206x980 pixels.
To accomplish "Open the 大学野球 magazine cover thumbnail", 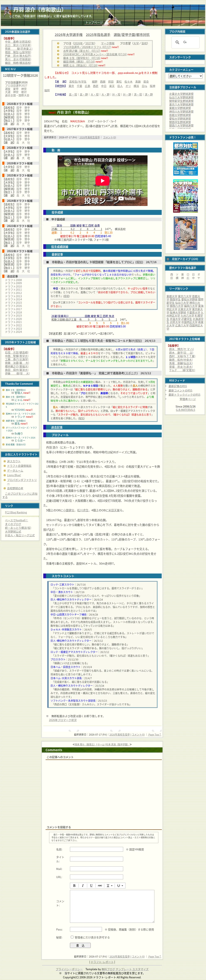I will (185, 196).
